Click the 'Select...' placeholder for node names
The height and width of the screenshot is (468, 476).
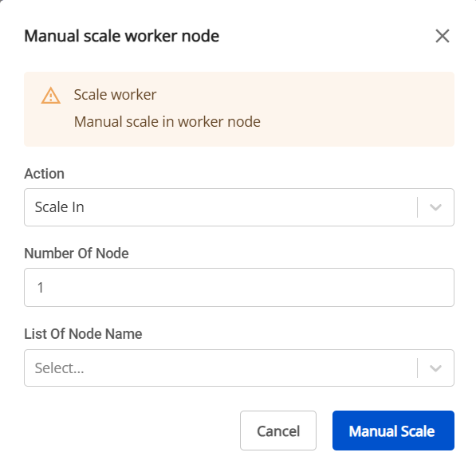pyautogui.click(x=60, y=368)
